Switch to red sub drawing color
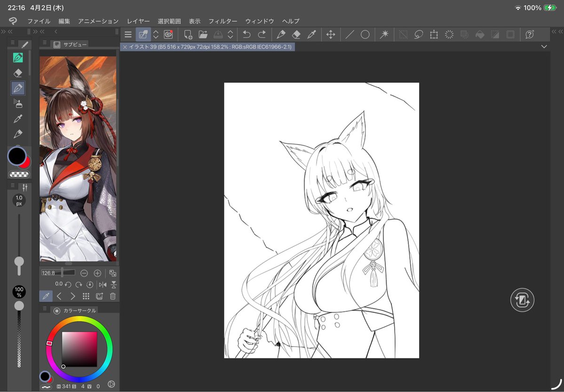Image resolution: width=564 pixels, height=392 pixels. coord(26,163)
